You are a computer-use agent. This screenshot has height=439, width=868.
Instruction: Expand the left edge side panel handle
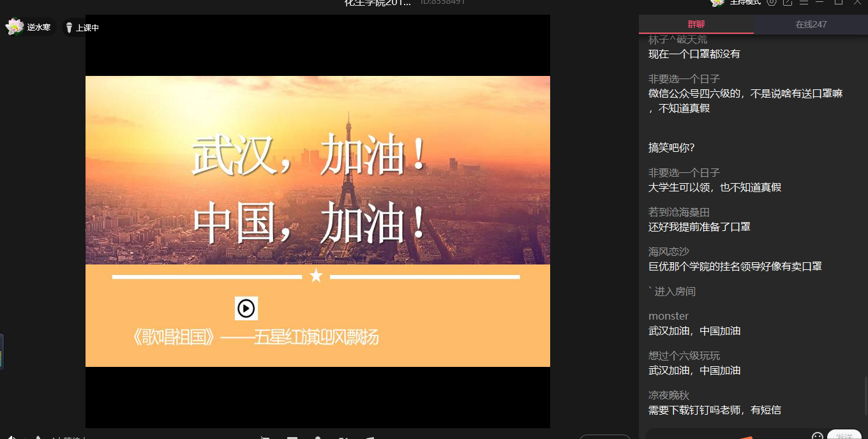coord(2,352)
